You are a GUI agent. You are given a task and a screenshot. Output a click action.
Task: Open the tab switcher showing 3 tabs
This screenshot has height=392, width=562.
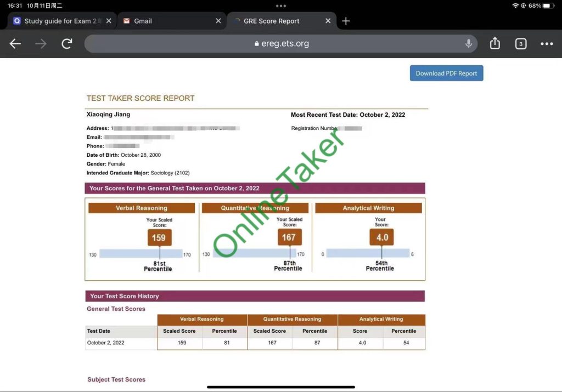pyautogui.click(x=521, y=44)
